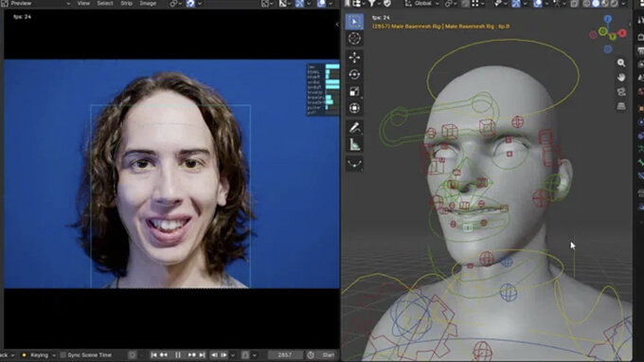Open the selectability filter funnel icon
The width and height of the screenshot is (644, 362).
pos(371,4)
